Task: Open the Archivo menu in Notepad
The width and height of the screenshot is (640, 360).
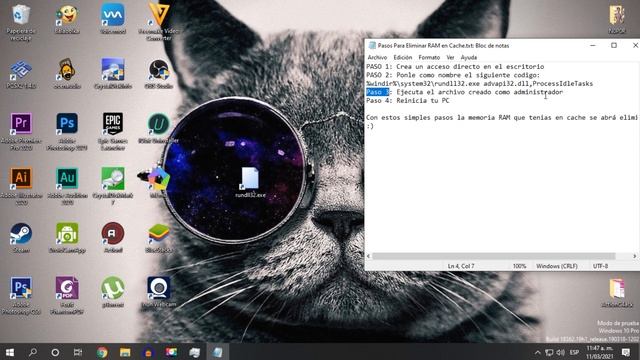Action: point(377,57)
